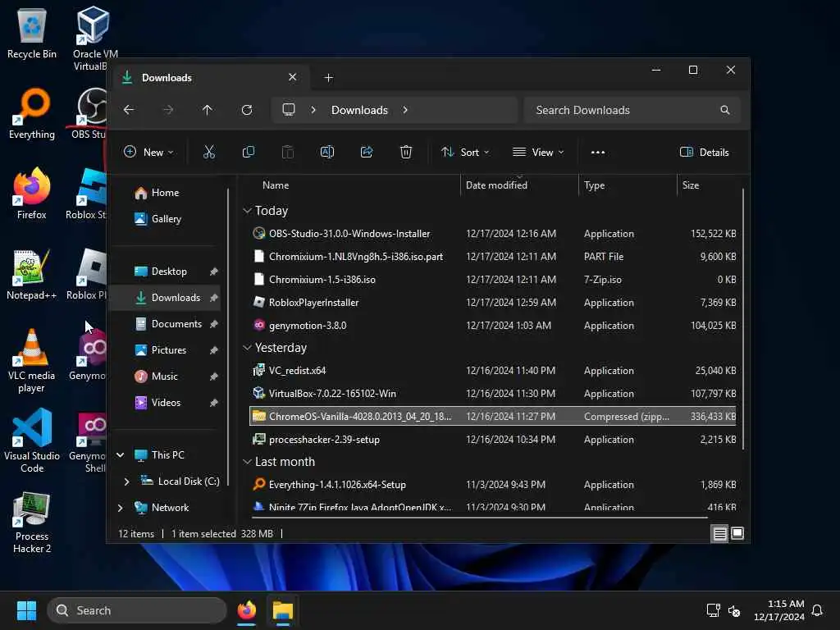Open the notifications bell in system tray
This screenshot has height=630, width=840.
(818, 610)
